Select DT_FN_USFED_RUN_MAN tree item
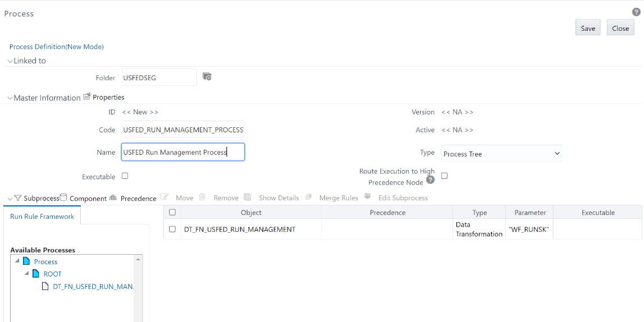The width and height of the screenshot is (644, 322). pos(94,286)
